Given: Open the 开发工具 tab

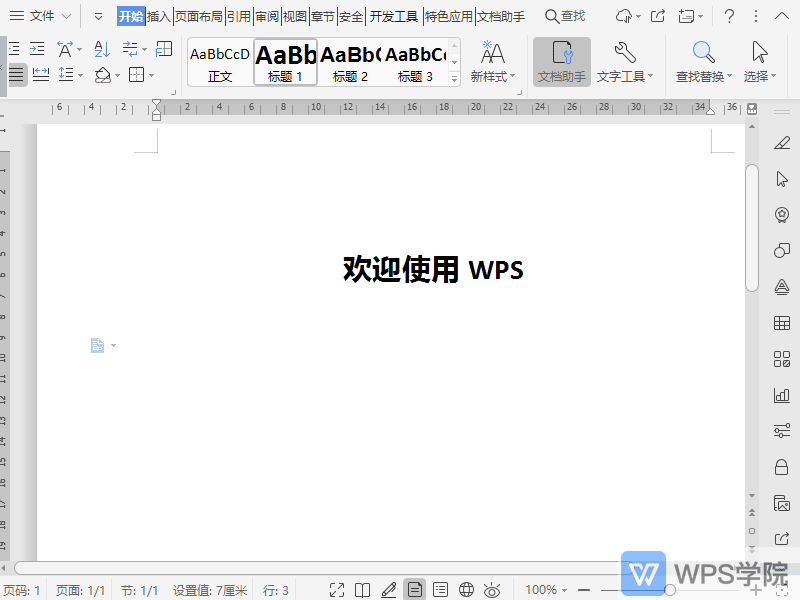Looking at the screenshot, I should [x=393, y=16].
